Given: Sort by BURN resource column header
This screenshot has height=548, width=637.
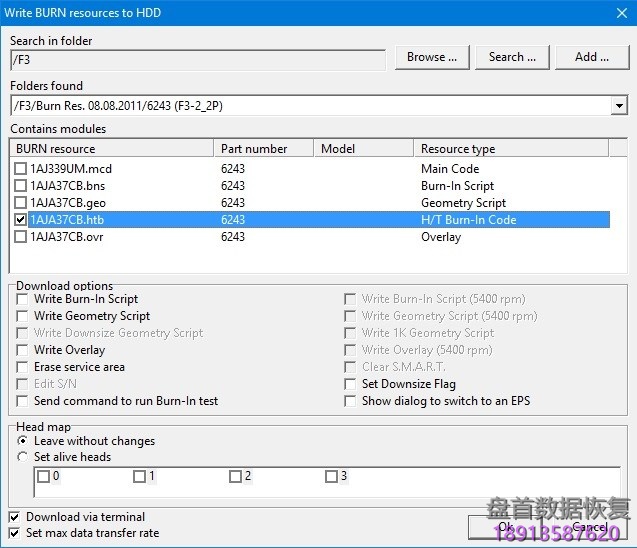Looking at the screenshot, I should pos(113,149).
